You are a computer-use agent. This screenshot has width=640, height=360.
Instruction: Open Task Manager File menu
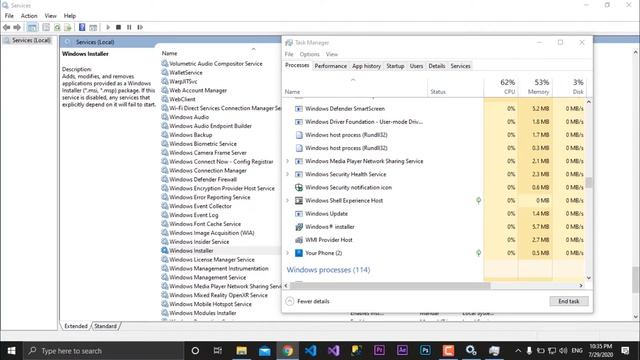289,54
